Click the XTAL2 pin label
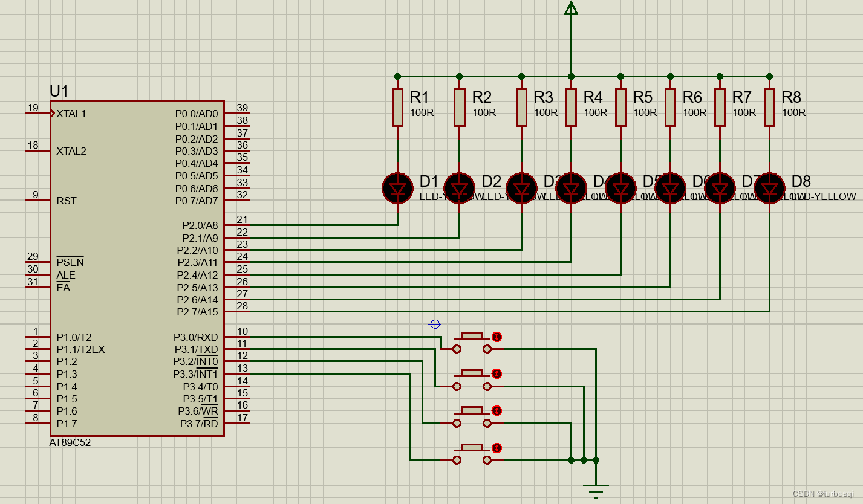Image resolution: width=863 pixels, height=504 pixels. click(x=71, y=151)
